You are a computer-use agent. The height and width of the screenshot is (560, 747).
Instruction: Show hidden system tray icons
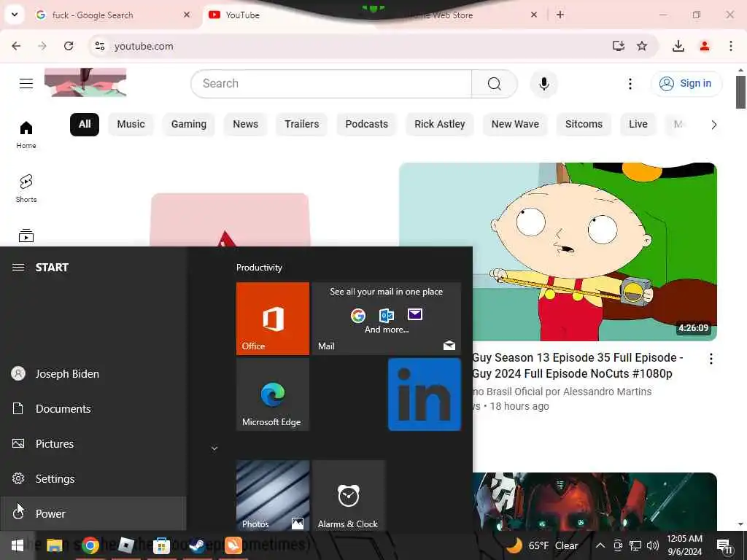coord(600,545)
